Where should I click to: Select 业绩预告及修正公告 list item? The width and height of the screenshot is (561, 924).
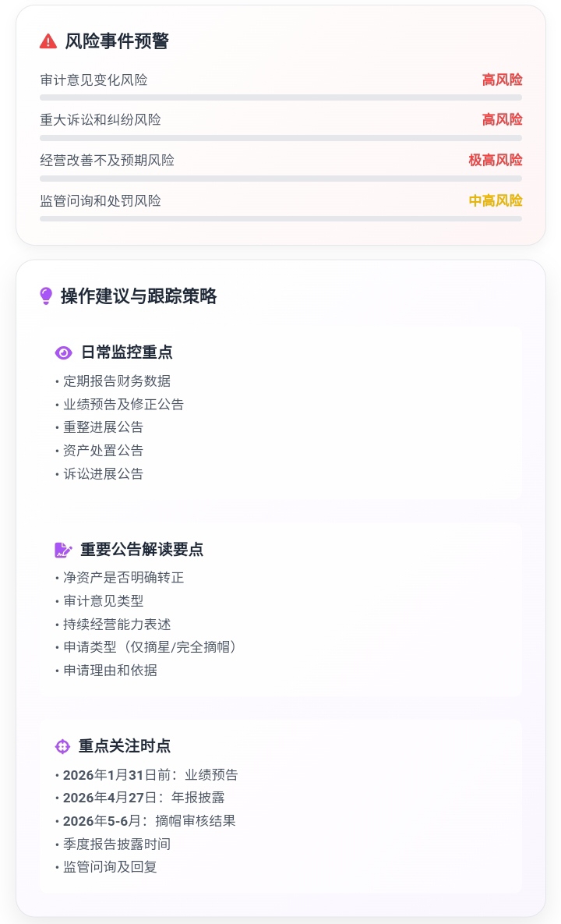click(123, 404)
